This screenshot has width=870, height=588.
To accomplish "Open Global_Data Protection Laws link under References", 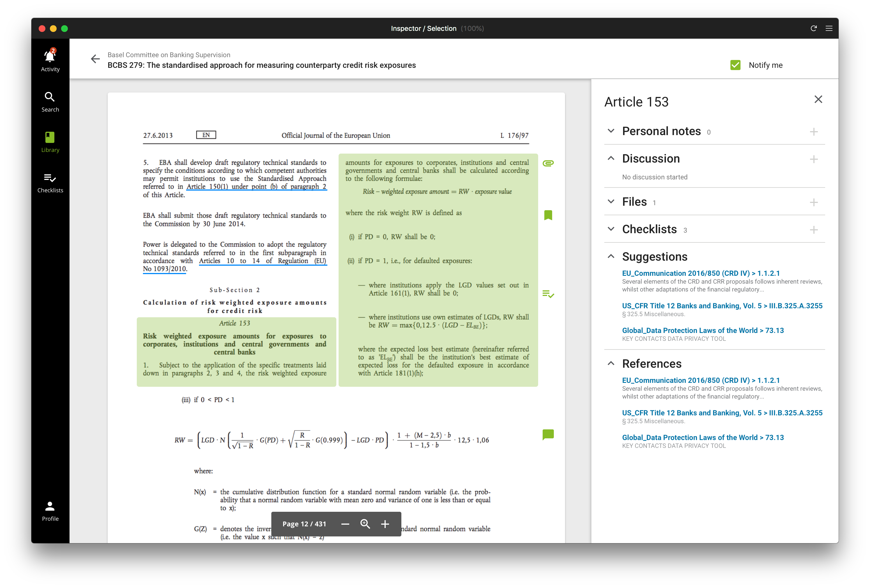I will 703,437.
